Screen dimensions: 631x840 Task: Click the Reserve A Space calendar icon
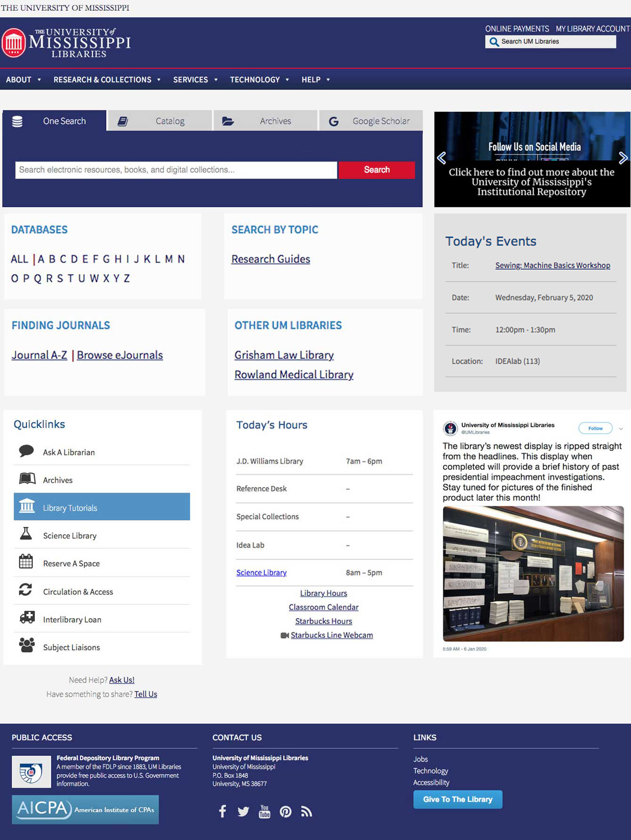[26, 562]
